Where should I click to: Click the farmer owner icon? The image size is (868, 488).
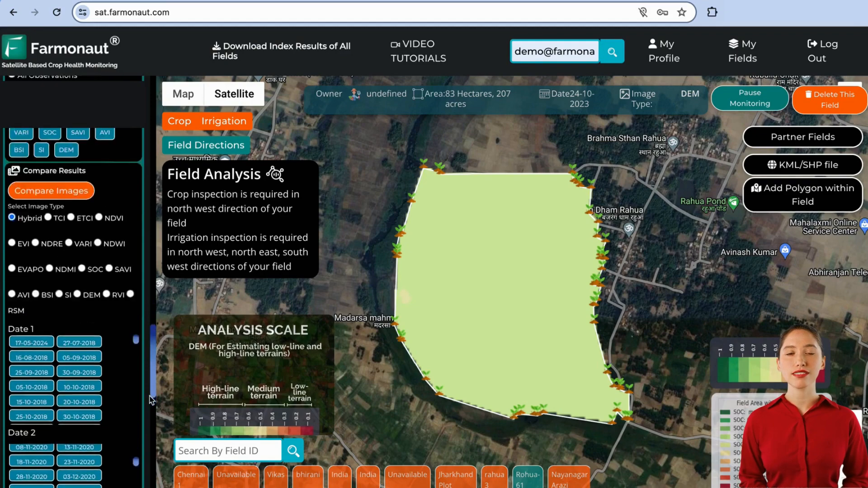355,94
